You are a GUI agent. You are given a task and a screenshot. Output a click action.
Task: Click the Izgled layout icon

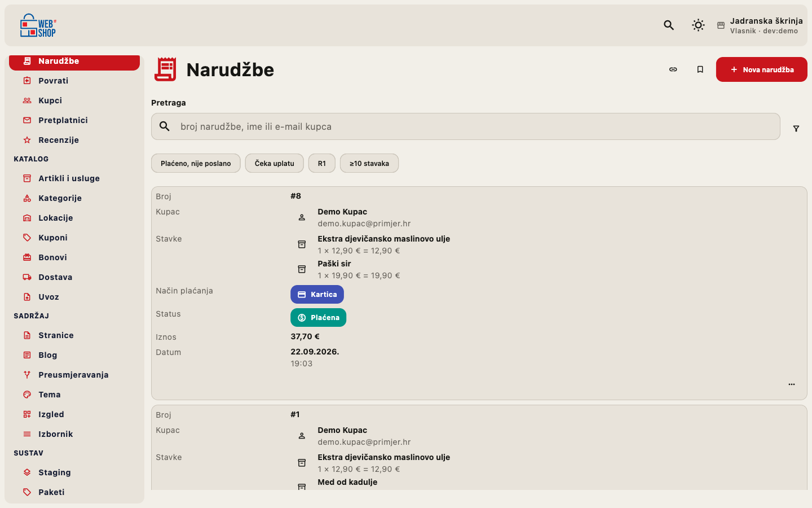click(x=27, y=414)
